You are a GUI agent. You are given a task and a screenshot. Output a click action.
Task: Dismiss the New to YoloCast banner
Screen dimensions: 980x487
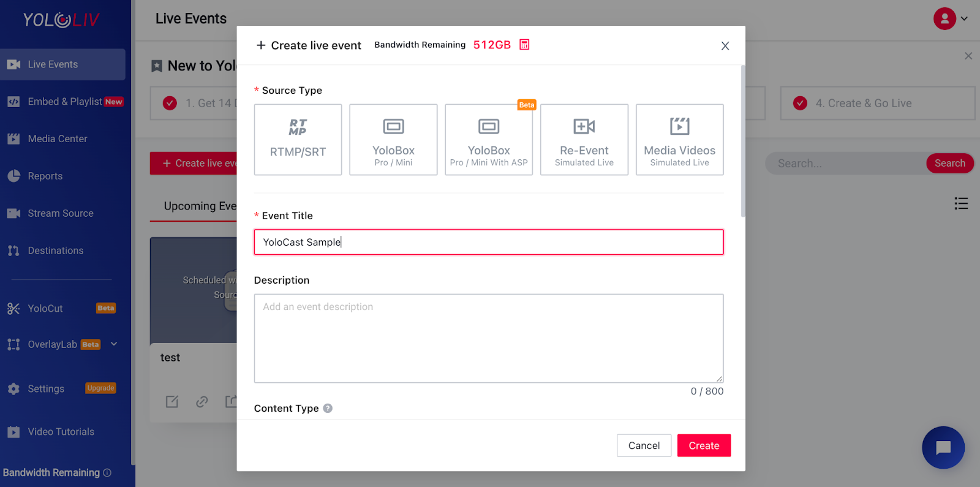pyautogui.click(x=968, y=56)
